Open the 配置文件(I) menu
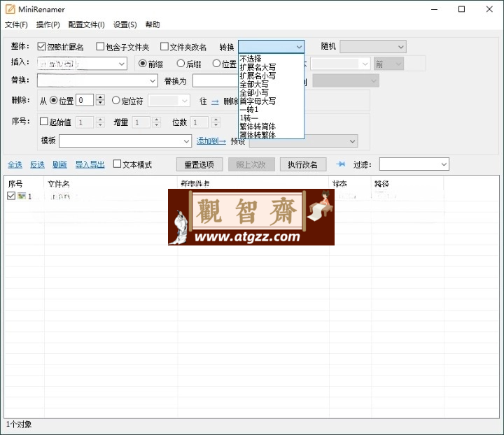This screenshot has width=504, height=435. 86,24
